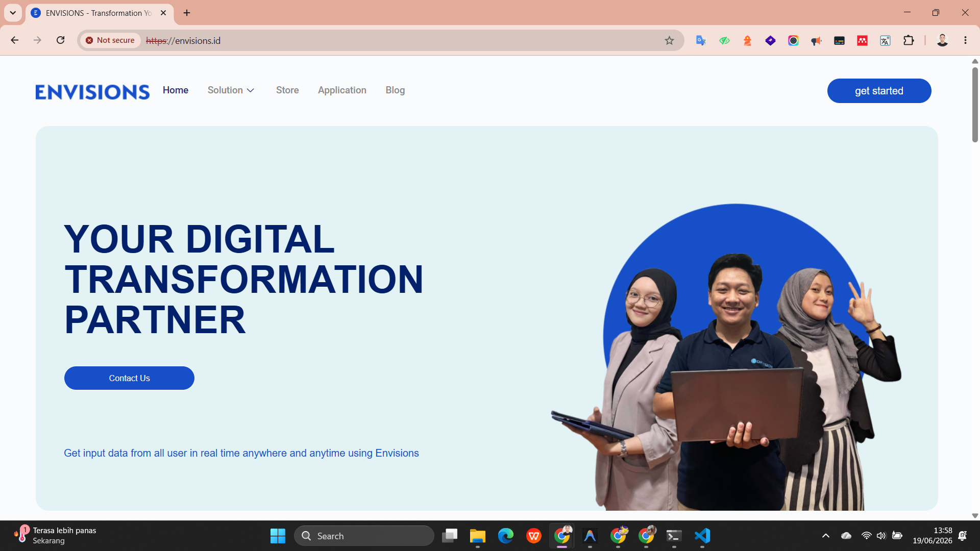Click the megaphone extension icon
Viewport: 980px width, 551px height.
pyautogui.click(x=816, y=40)
